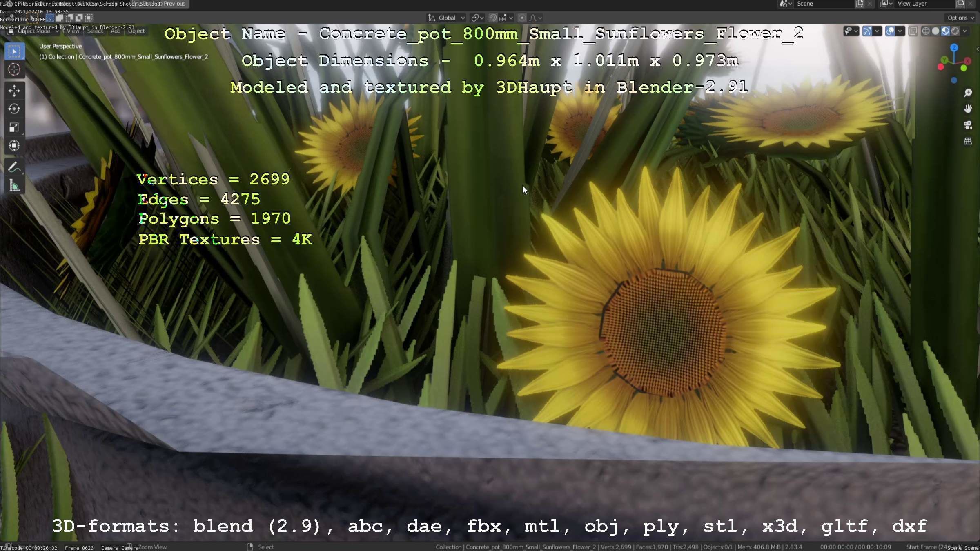Toggle viewport overlays display

pyautogui.click(x=890, y=31)
